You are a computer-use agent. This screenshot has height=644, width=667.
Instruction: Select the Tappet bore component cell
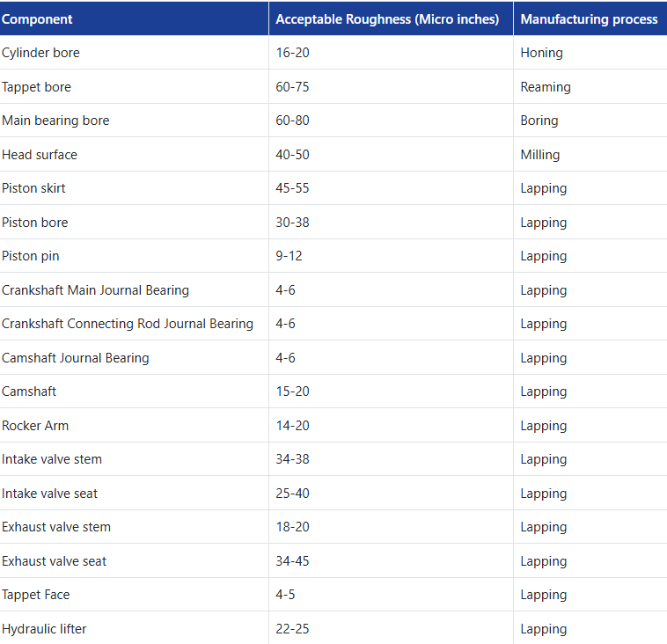37,87
